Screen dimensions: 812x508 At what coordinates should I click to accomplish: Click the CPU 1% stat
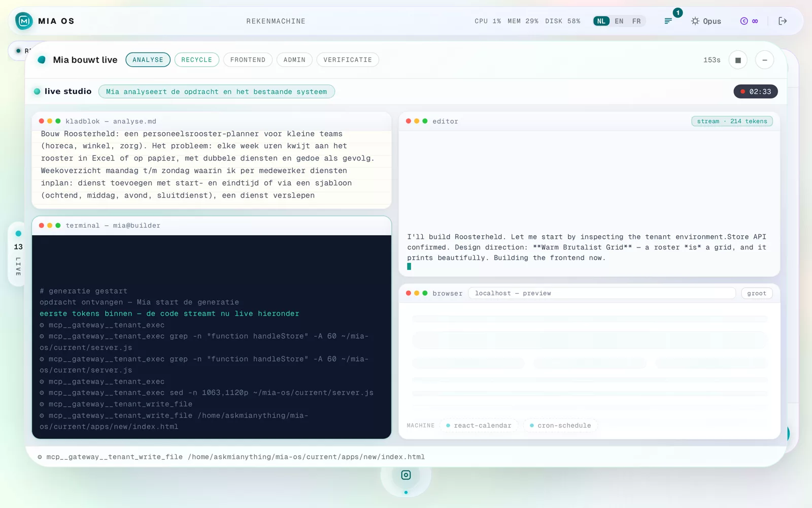[488, 21]
